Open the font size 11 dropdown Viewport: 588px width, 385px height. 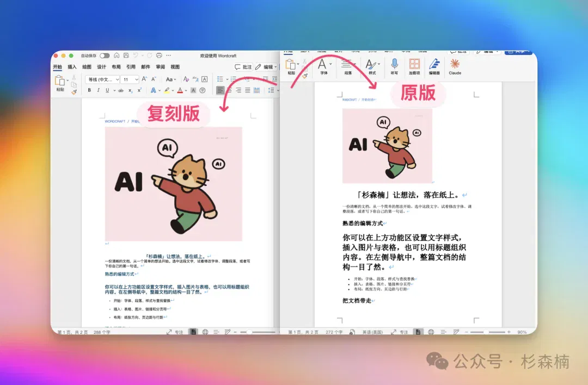(130, 79)
